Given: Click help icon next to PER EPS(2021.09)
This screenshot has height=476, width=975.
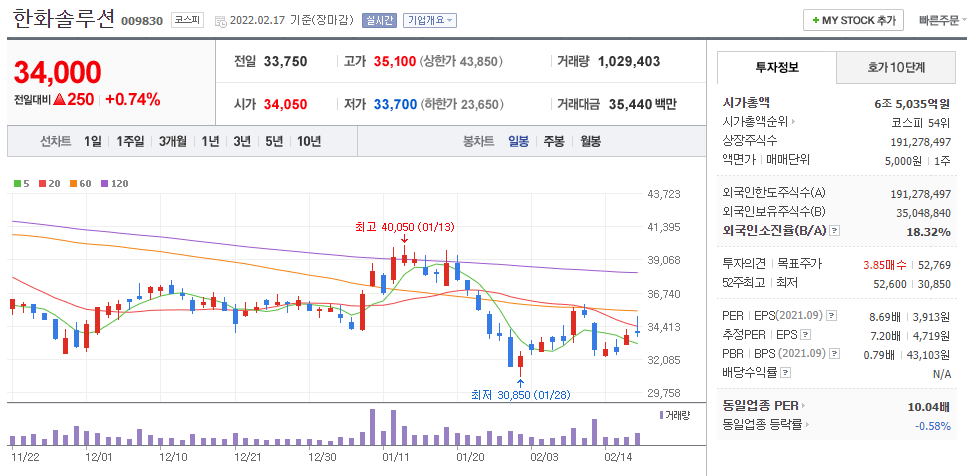Looking at the screenshot, I should [x=832, y=316].
